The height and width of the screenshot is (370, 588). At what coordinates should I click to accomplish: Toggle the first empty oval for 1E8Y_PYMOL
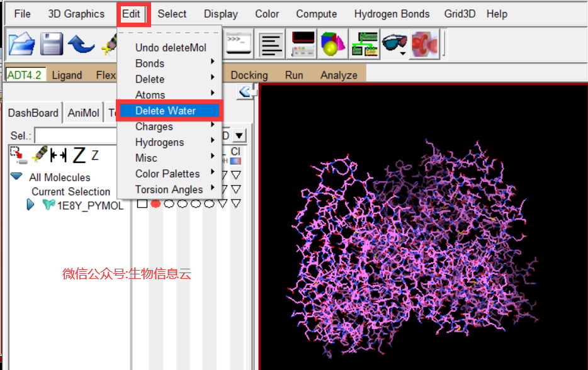pos(169,204)
